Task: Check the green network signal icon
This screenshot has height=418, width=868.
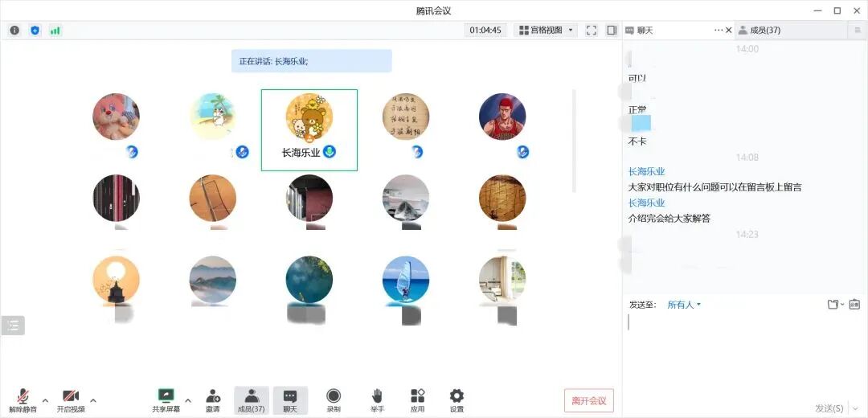Action: coord(55,31)
